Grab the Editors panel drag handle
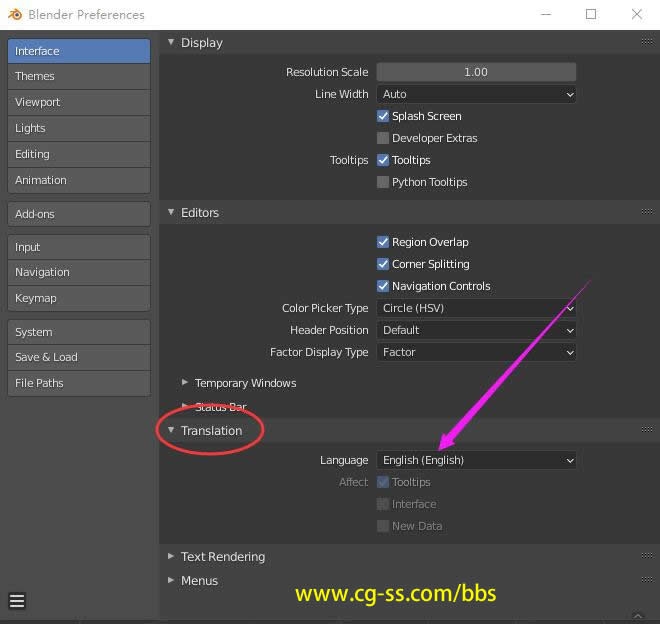The image size is (660, 624). pos(646,212)
